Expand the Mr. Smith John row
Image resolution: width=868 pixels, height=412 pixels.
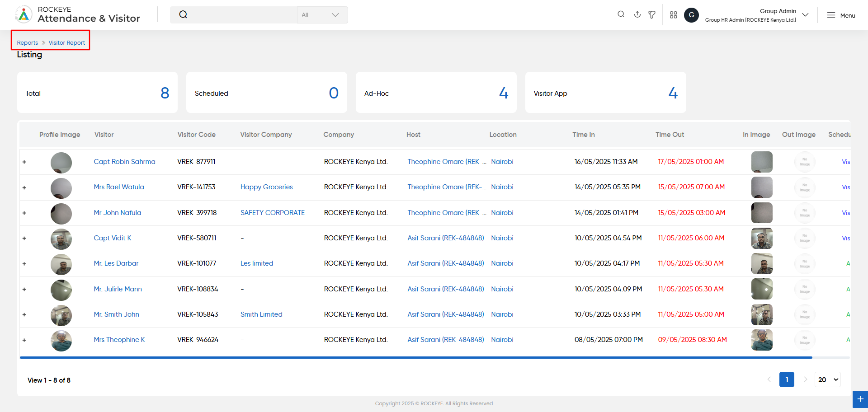pyautogui.click(x=24, y=314)
